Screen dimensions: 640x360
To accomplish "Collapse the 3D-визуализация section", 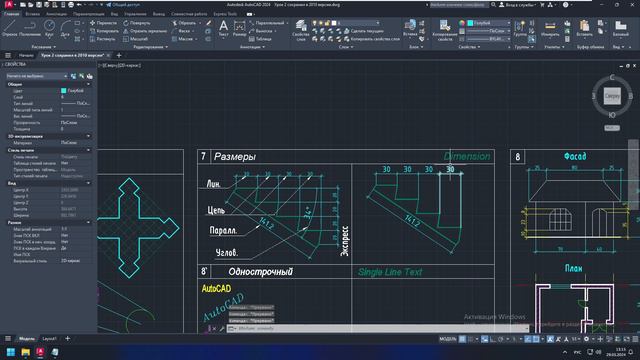I will (x=88, y=136).
